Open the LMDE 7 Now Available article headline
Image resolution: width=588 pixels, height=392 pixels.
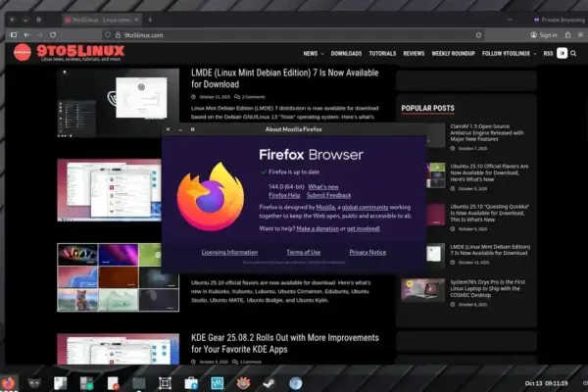[284, 78]
